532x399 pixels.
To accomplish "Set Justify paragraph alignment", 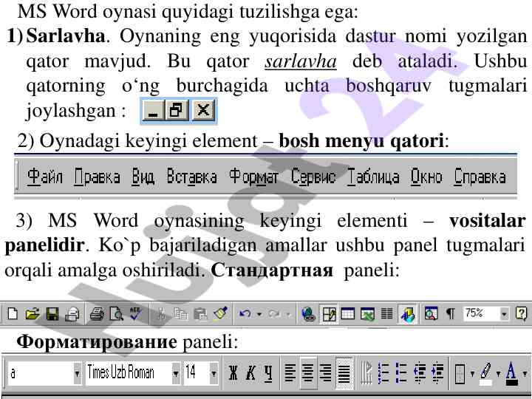I will [x=344, y=373].
